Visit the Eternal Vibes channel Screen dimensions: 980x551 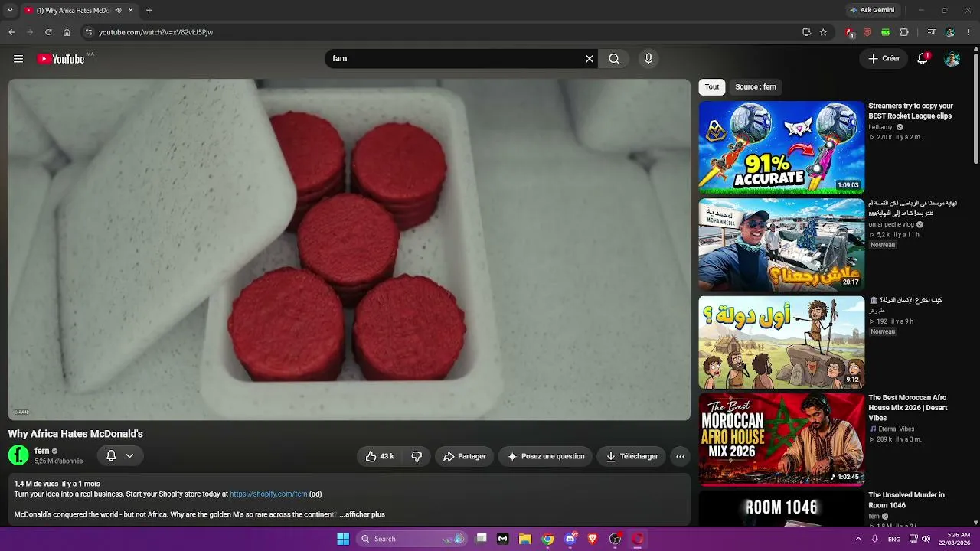coord(896,429)
